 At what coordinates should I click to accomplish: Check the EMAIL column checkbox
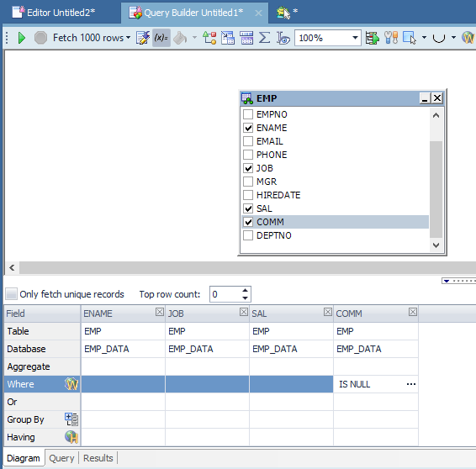248,141
